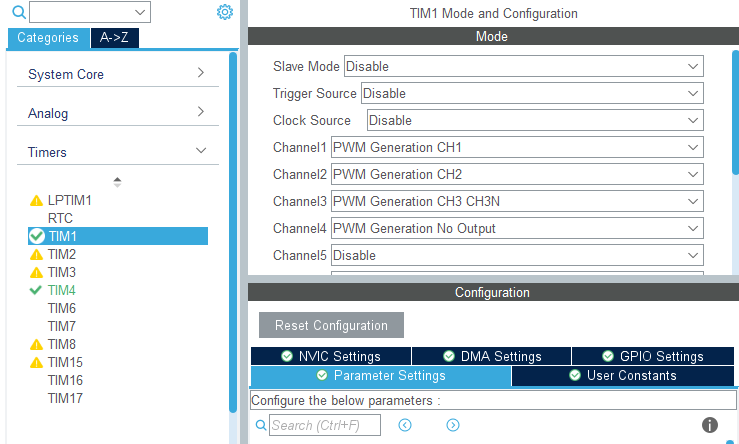Open the Parameter Settings tab
739x444 pixels.
coord(381,376)
